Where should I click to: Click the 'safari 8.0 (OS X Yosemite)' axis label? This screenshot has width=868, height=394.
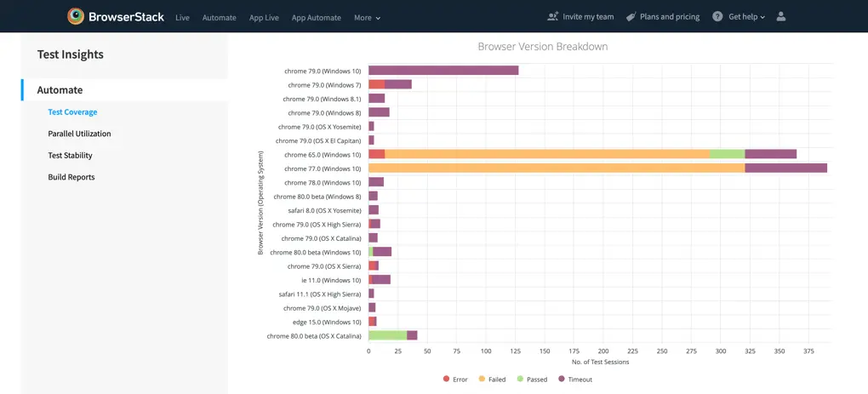click(324, 210)
